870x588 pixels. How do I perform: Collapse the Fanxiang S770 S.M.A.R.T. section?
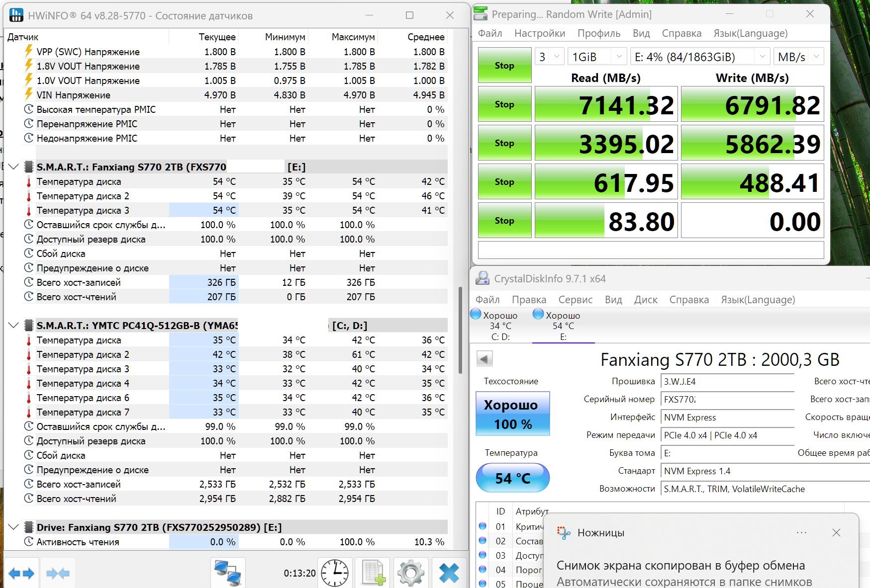click(x=14, y=167)
